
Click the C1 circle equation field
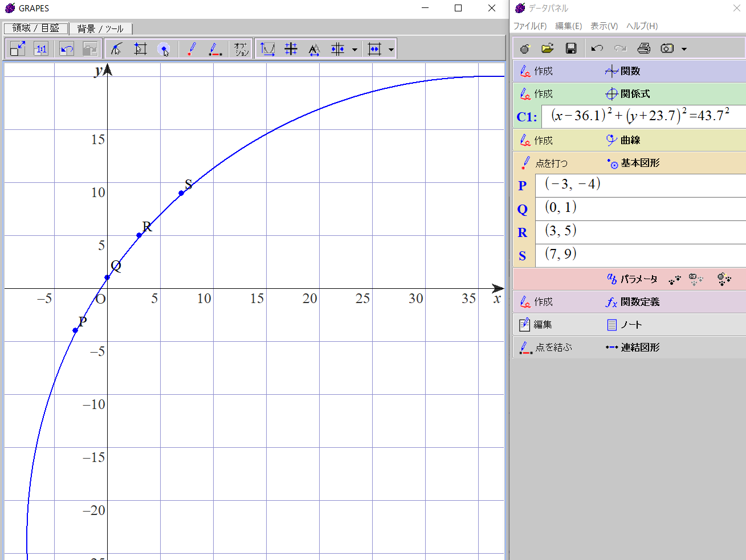pyautogui.click(x=643, y=116)
